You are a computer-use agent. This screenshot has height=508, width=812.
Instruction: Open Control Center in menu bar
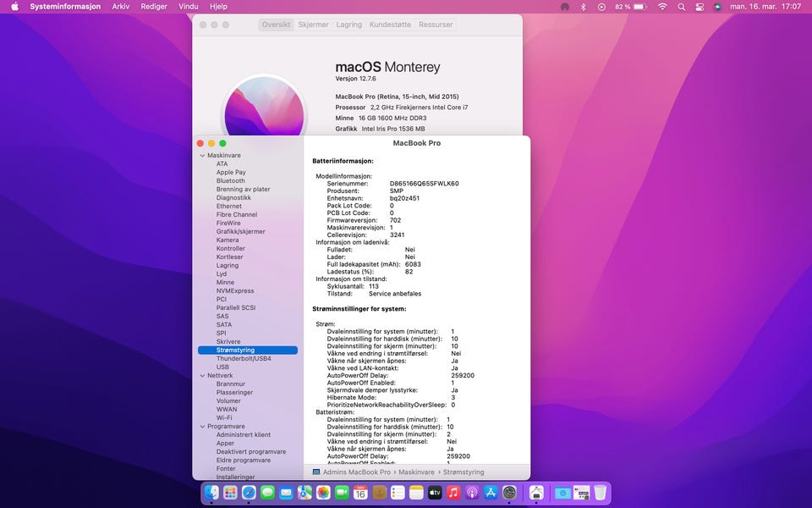699,6
